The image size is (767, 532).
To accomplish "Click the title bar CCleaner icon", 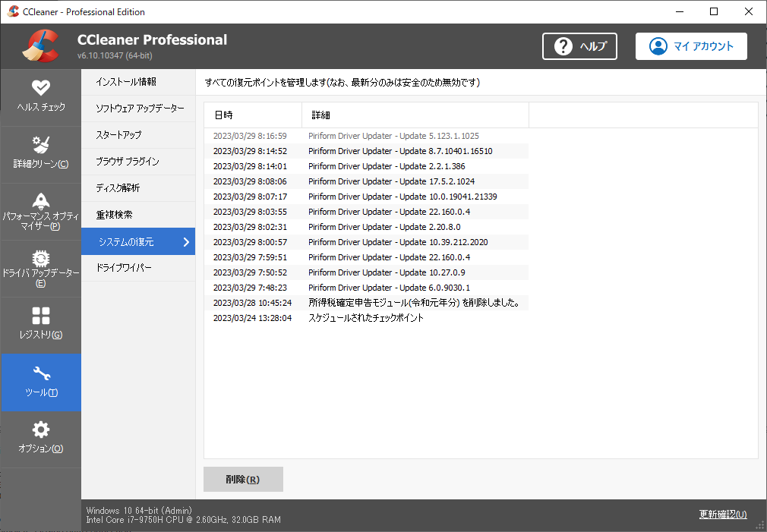I will click(x=13, y=11).
